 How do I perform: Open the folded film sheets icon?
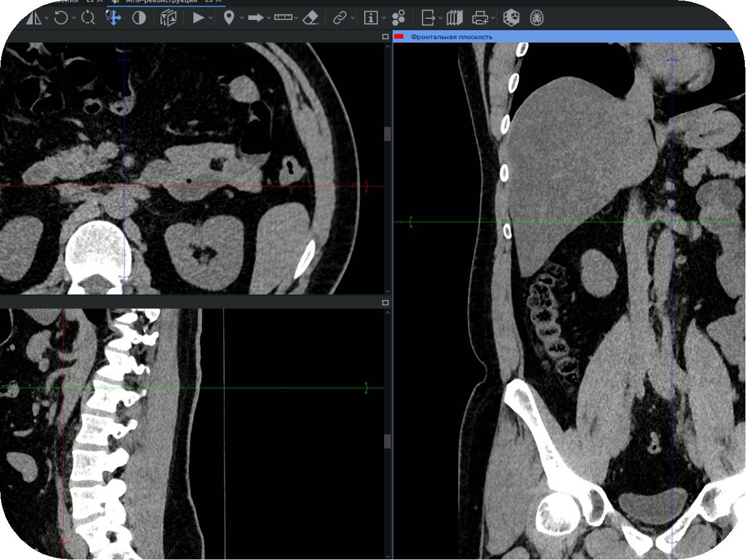point(455,18)
